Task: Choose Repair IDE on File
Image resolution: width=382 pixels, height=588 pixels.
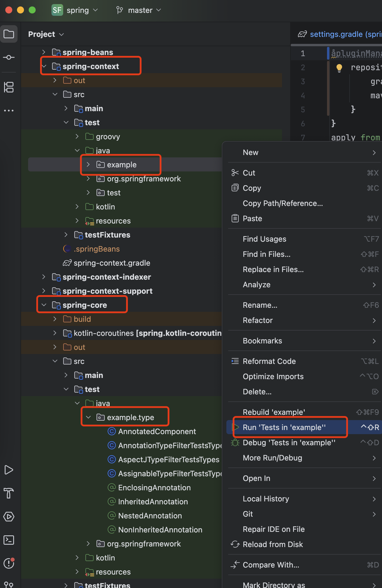Action: pyautogui.click(x=304, y=529)
